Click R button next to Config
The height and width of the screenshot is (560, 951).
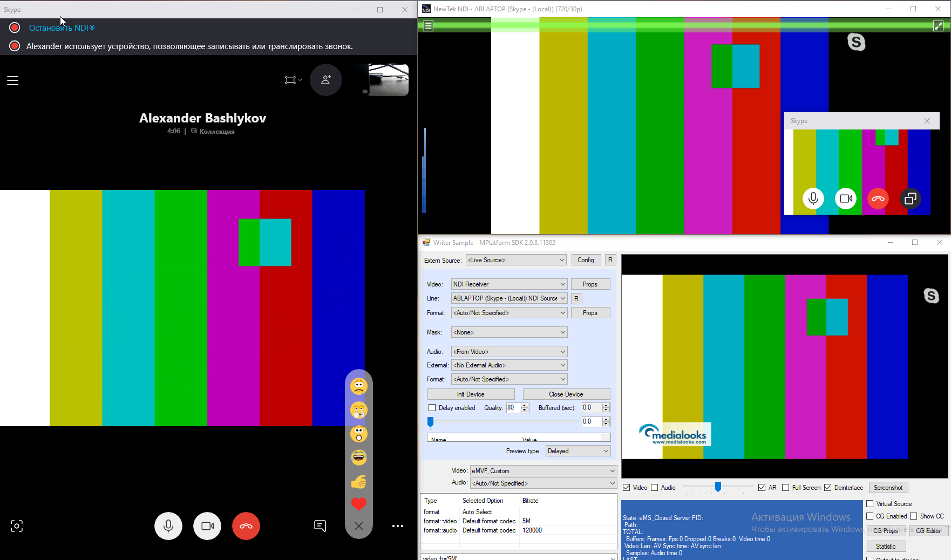tap(610, 260)
